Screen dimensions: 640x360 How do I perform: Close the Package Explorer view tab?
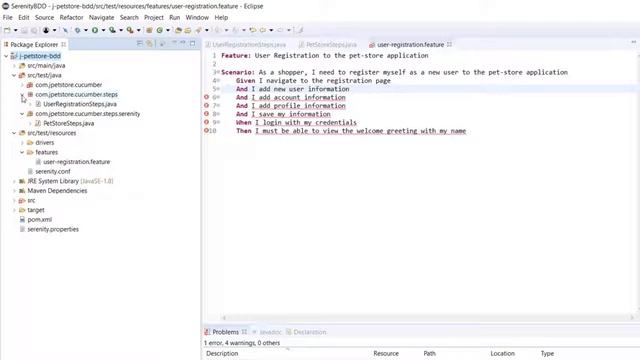pyautogui.click(x=64, y=44)
